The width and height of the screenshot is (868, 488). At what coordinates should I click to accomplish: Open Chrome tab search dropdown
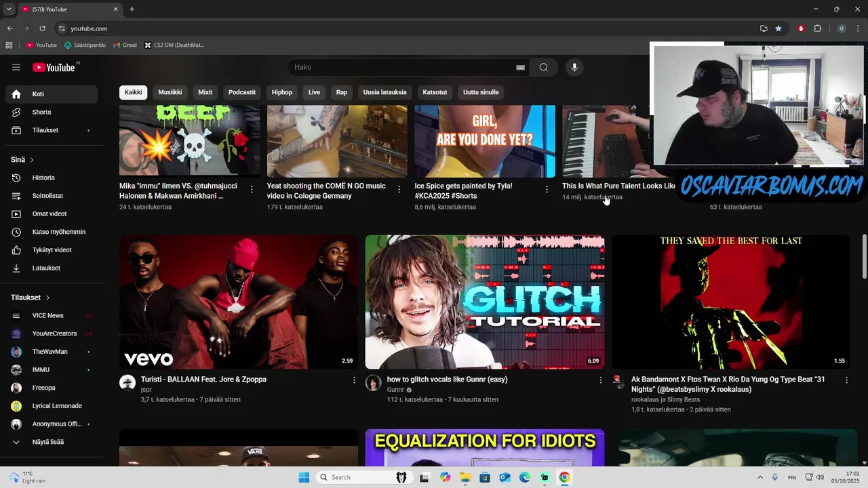pos(9,9)
